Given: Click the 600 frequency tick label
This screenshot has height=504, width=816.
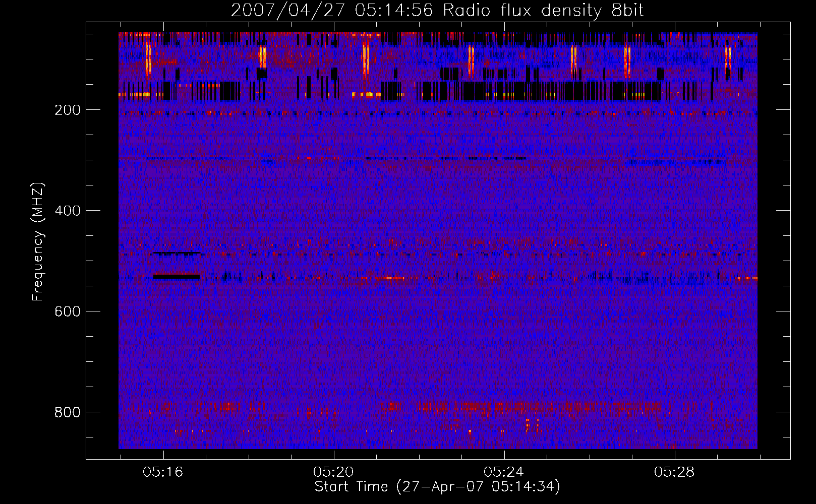Looking at the screenshot, I should point(68,311).
